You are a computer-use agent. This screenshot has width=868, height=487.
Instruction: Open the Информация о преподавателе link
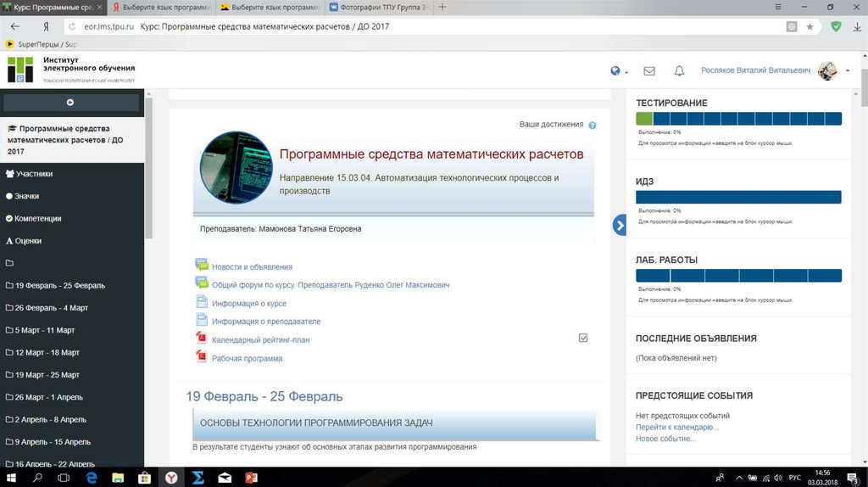[x=265, y=322]
